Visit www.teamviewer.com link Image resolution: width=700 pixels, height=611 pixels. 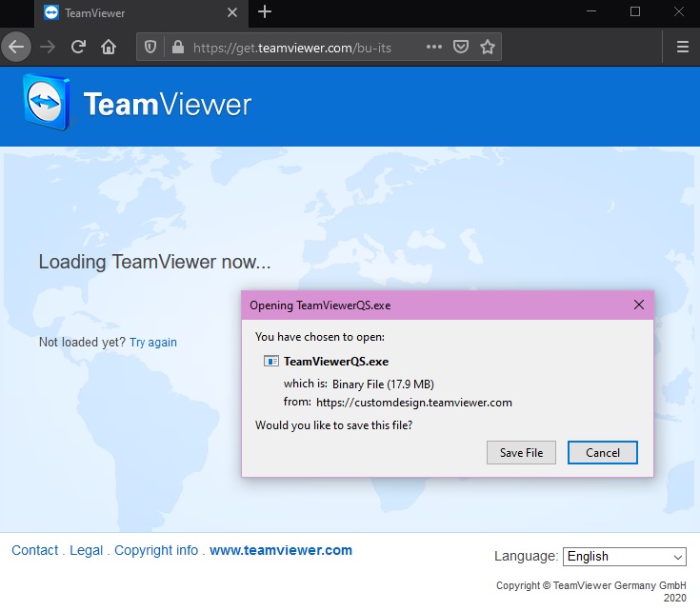pyautogui.click(x=281, y=550)
